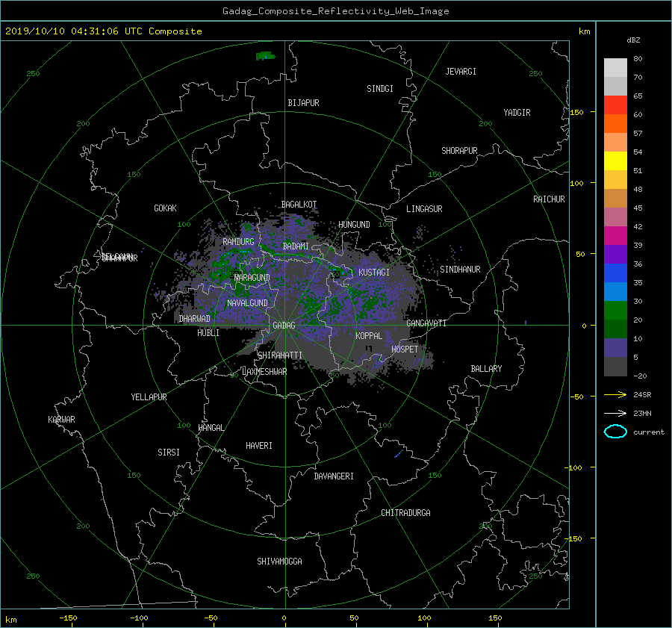The image size is (672, 628).
Task: Click the BALLARY city label
Action: tap(486, 369)
